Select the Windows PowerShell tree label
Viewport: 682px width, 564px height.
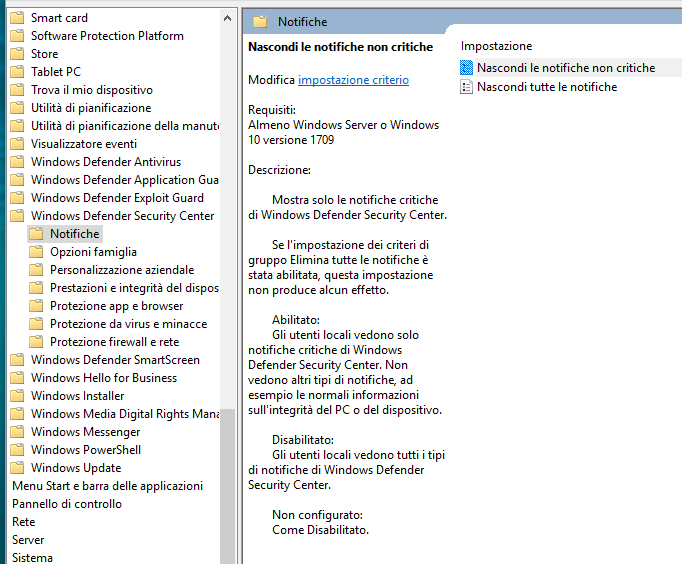pyautogui.click(x=86, y=450)
